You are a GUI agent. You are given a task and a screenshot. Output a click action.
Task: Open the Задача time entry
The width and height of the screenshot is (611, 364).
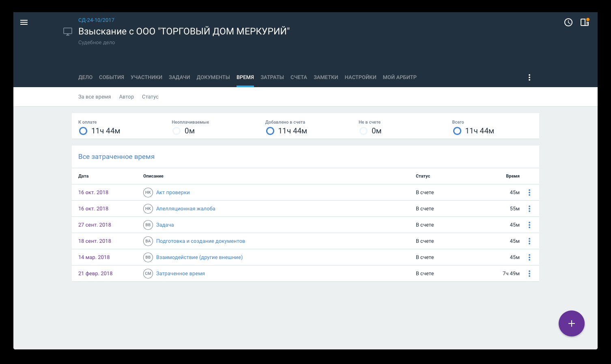click(165, 225)
